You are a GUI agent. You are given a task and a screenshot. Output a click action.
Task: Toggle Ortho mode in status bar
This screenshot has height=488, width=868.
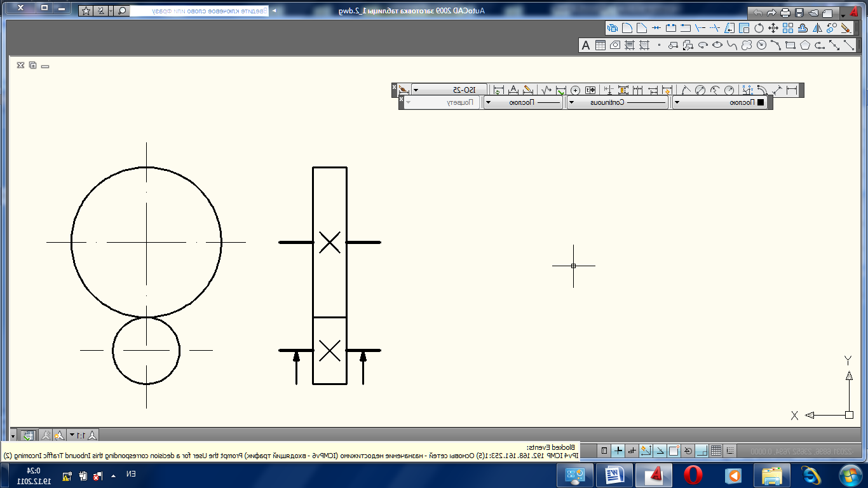pyautogui.click(x=702, y=451)
